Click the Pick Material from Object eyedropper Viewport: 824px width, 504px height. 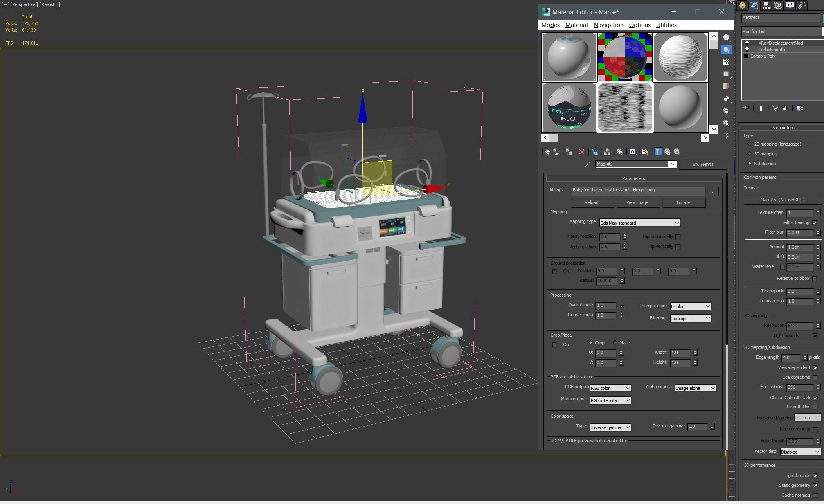(x=587, y=165)
